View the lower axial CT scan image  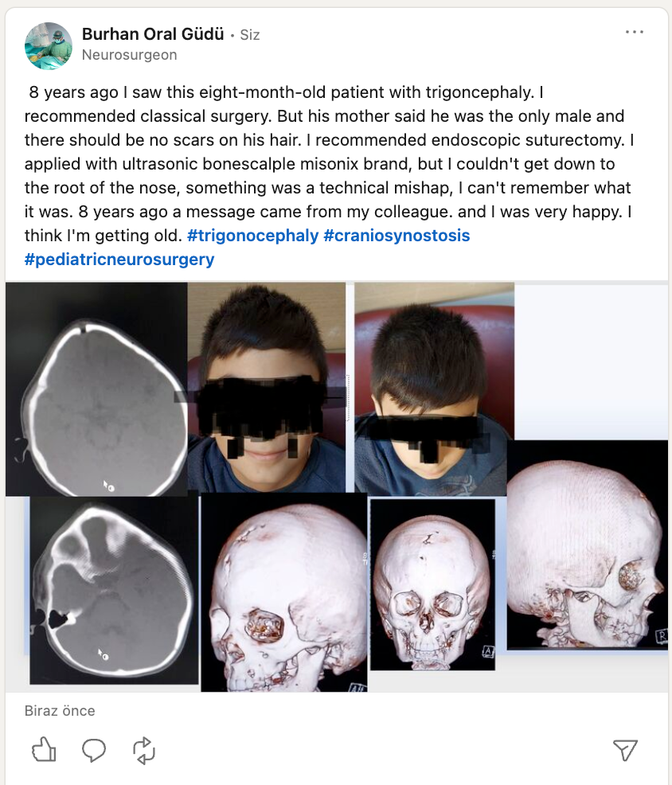pos(114,591)
